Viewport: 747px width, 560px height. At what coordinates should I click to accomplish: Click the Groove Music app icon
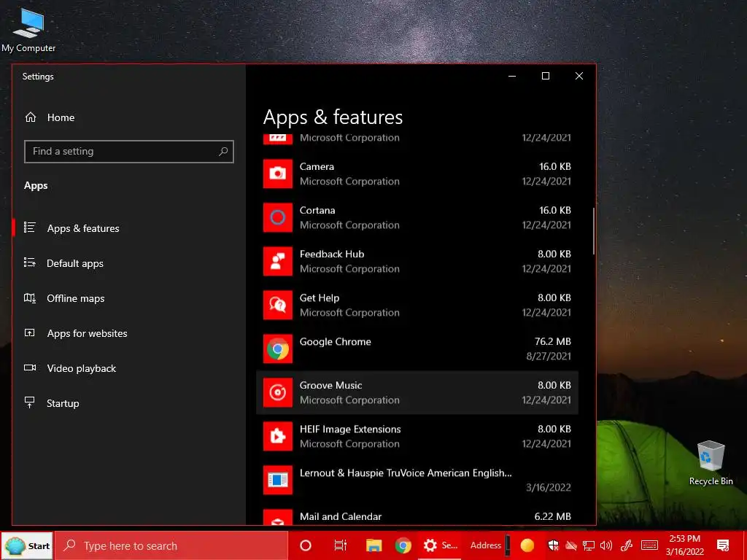(278, 393)
